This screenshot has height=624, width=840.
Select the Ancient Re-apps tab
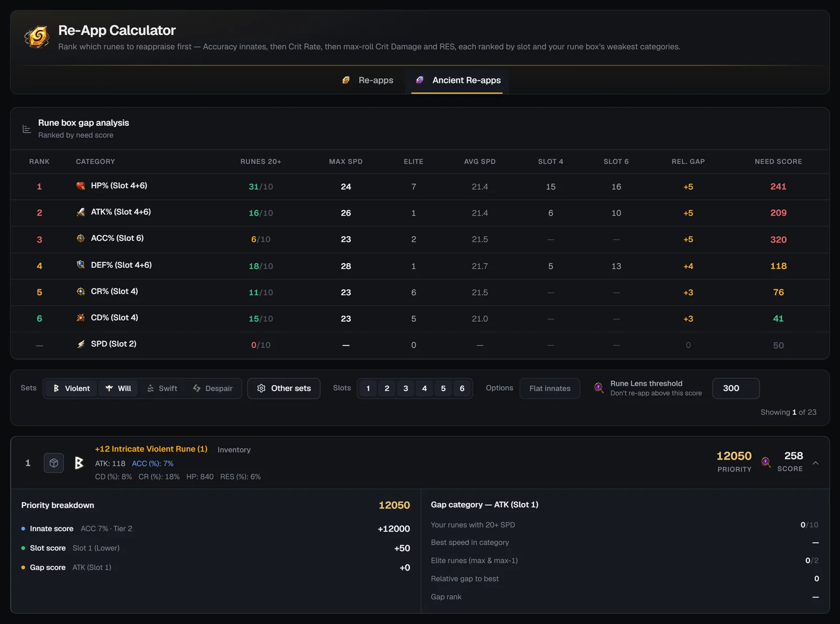click(x=458, y=80)
